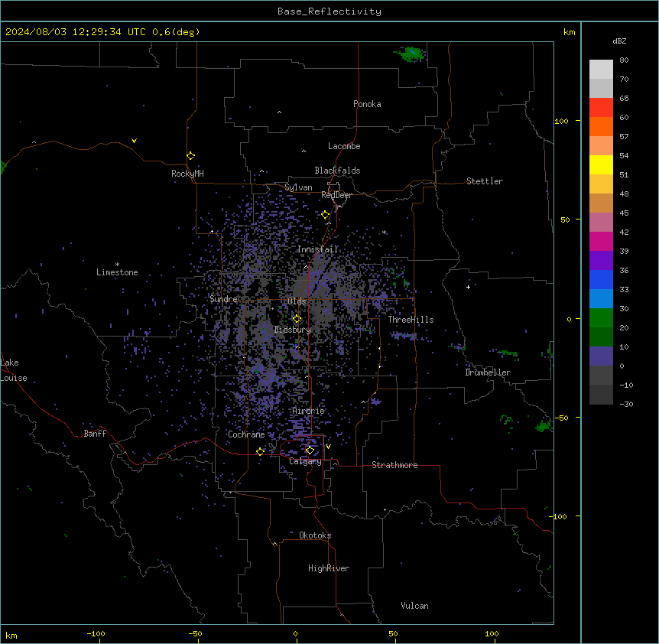Click the Blackfalds label
This screenshot has height=644, width=659.
tap(337, 171)
